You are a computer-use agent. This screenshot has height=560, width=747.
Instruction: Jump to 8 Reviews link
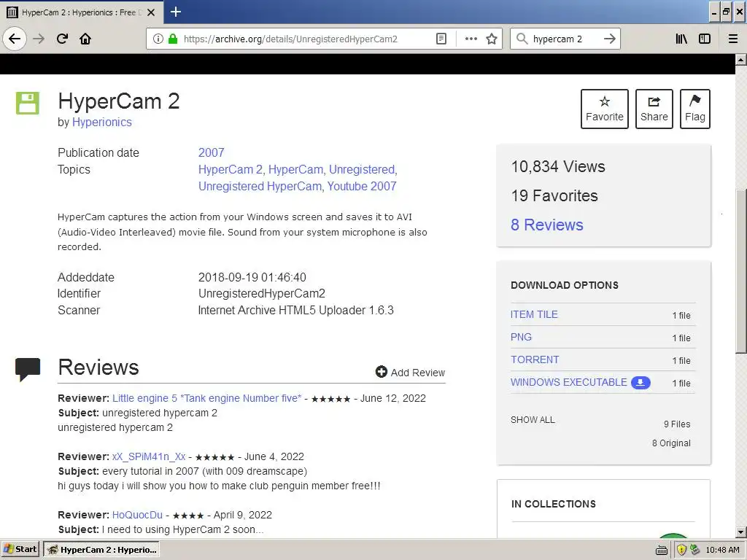coord(547,225)
